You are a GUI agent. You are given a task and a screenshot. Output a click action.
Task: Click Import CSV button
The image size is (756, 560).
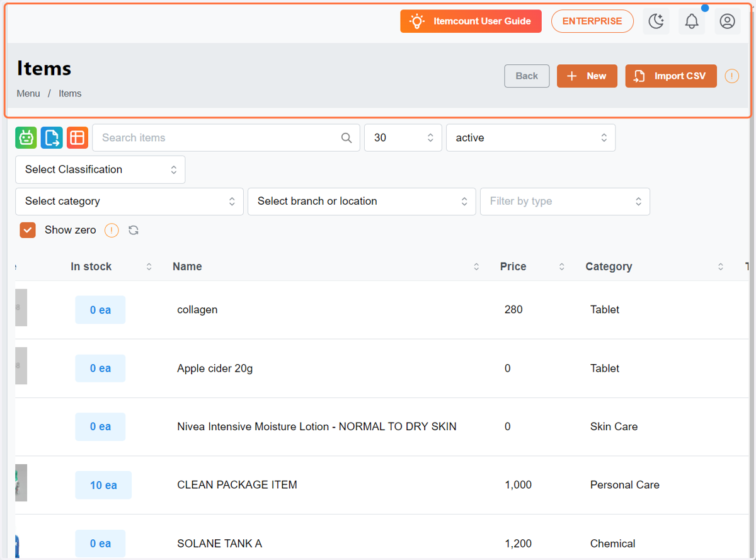[x=671, y=76]
